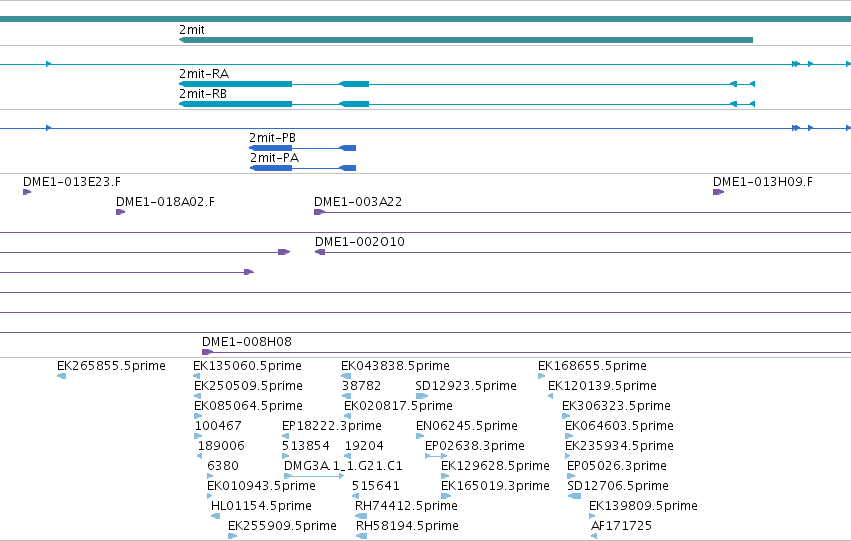Viewport: 851px width, 541px height.
Task: Select the DME1-003A22 label
Action: pyautogui.click(x=358, y=202)
